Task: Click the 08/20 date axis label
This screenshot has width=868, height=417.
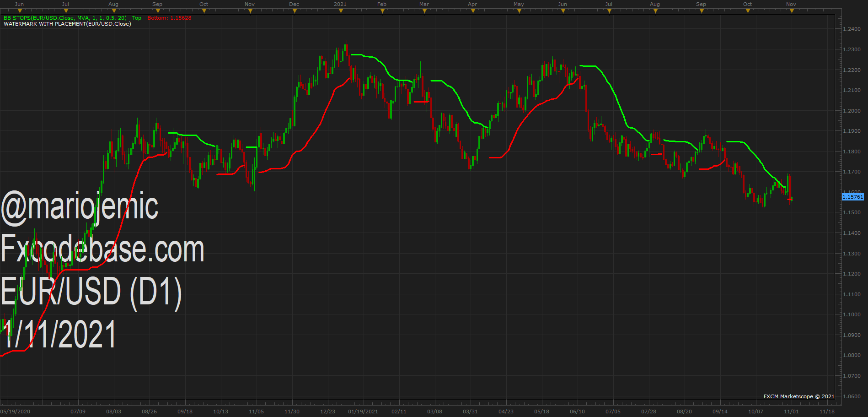Action: (684, 412)
